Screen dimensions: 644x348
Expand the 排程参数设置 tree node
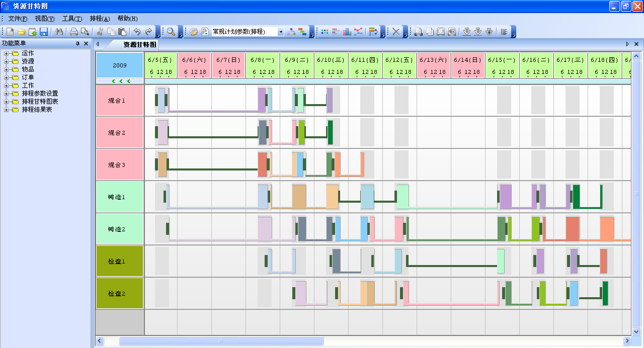coord(7,94)
